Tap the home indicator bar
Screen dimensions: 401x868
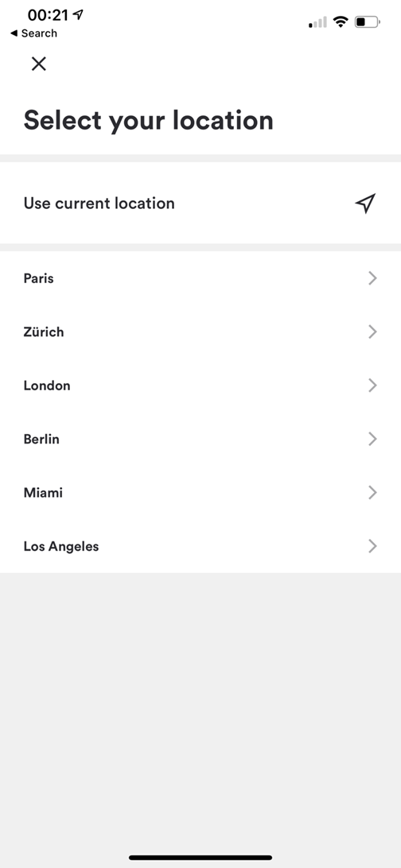click(x=200, y=858)
